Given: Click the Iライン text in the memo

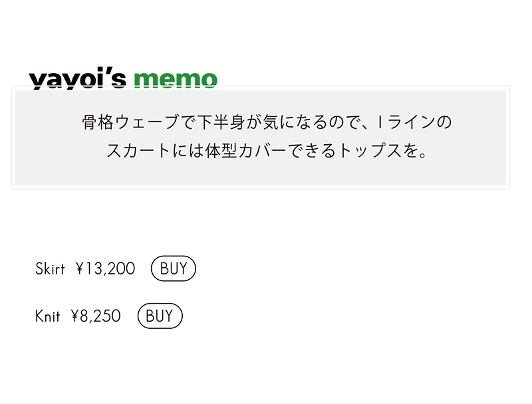Looking at the screenshot, I should tap(406, 122).
